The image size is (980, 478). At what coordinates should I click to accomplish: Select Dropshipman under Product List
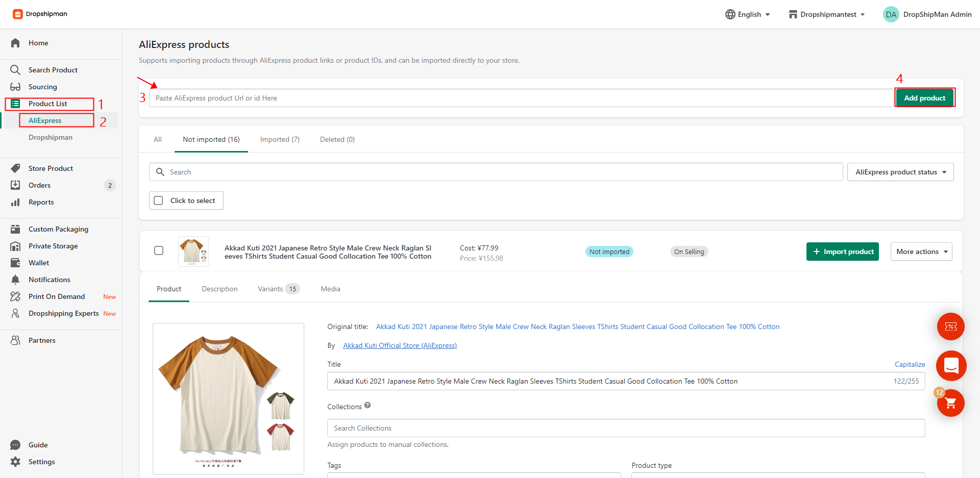click(x=51, y=137)
